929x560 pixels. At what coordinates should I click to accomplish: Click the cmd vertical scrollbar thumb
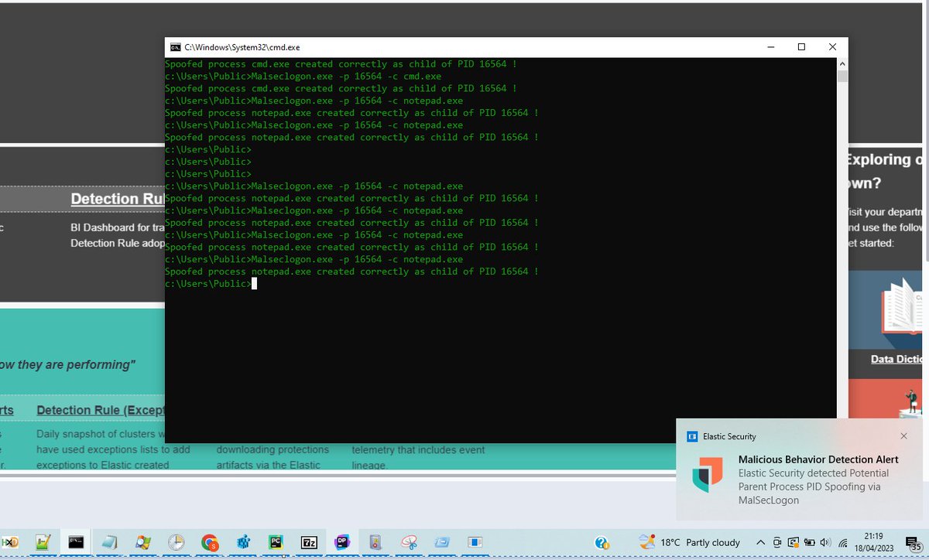(842, 76)
